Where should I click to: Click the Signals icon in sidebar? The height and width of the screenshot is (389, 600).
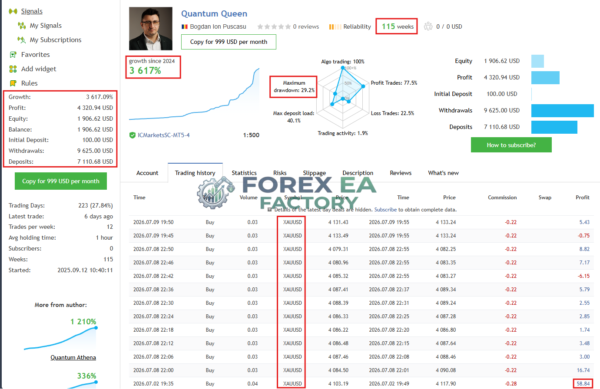(x=13, y=11)
